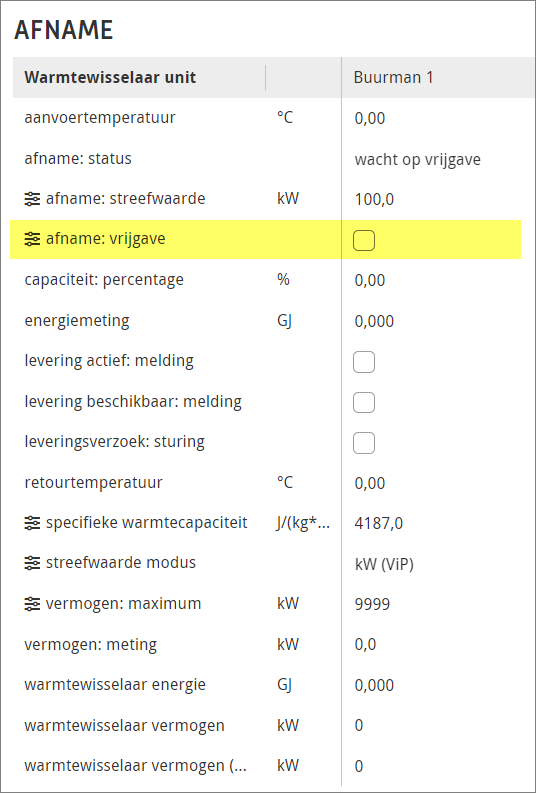Click settings icon beside afname: streefwaarde
536x793 pixels.
(x=32, y=199)
